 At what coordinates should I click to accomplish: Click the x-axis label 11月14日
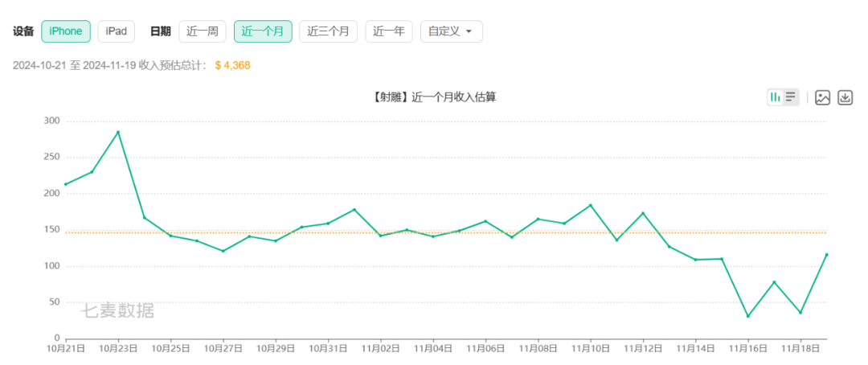tap(695, 349)
